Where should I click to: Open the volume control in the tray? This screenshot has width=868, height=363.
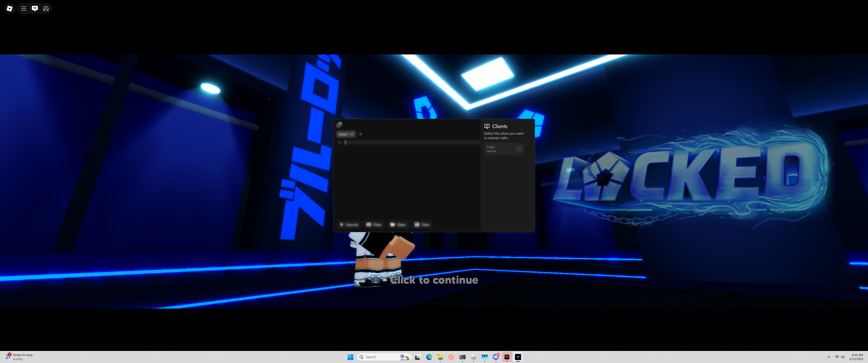(843, 357)
